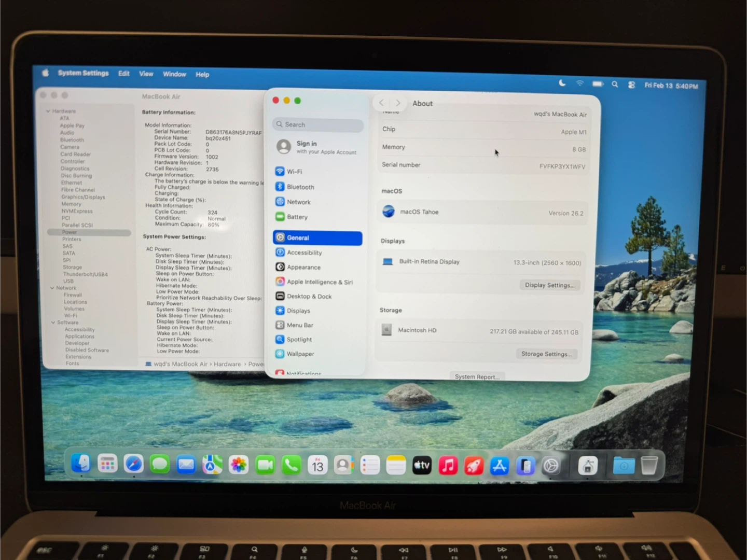Screen dimensions: 747x560
Task: Open the View menu
Action: (146, 74)
